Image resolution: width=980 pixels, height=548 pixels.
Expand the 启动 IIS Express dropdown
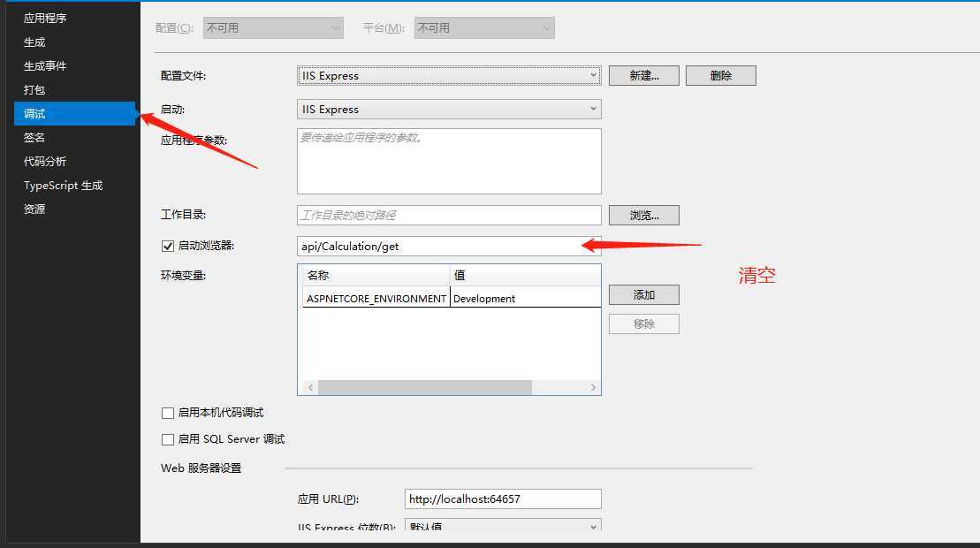click(449, 110)
